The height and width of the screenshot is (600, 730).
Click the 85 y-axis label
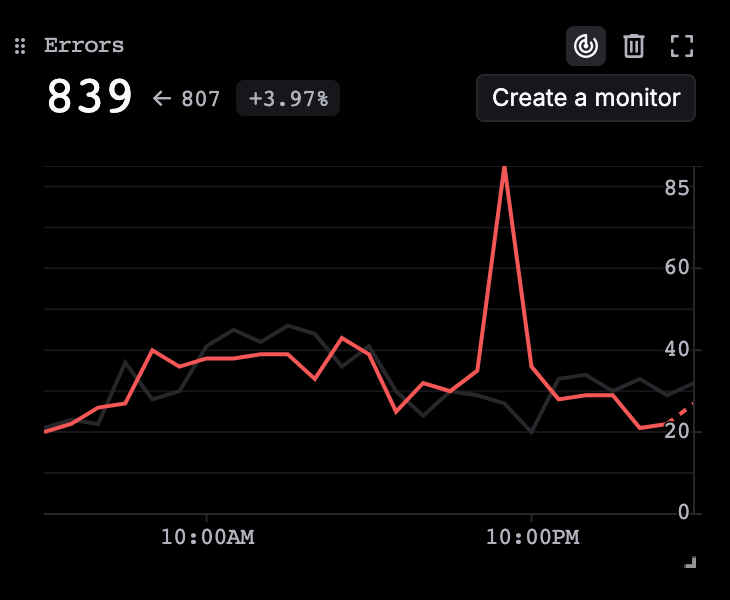tap(676, 188)
